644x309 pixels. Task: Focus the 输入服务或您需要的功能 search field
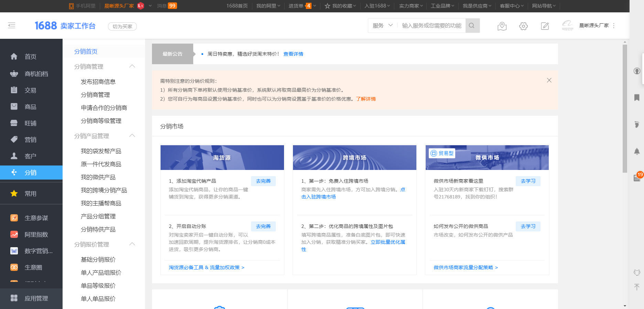[432, 26]
